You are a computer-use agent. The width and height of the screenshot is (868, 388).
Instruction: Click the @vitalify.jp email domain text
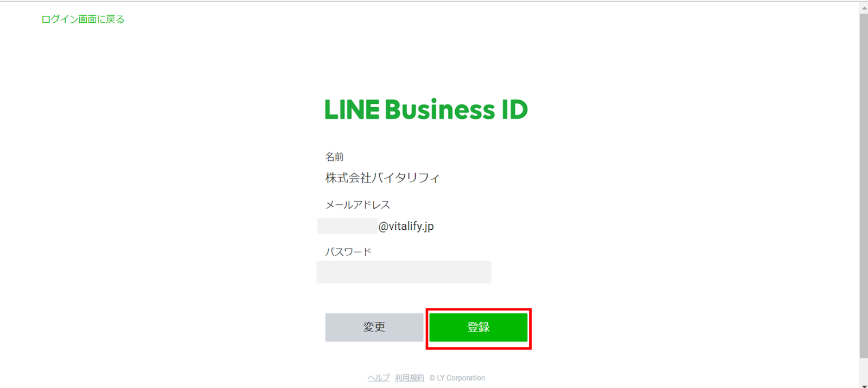[406, 227]
